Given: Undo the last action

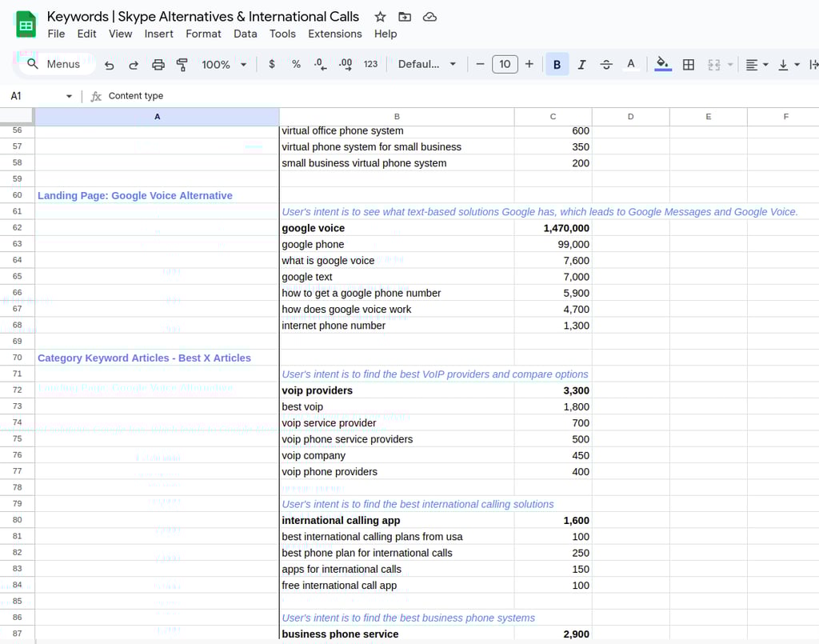Looking at the screenshot, I should coord(109,65).
